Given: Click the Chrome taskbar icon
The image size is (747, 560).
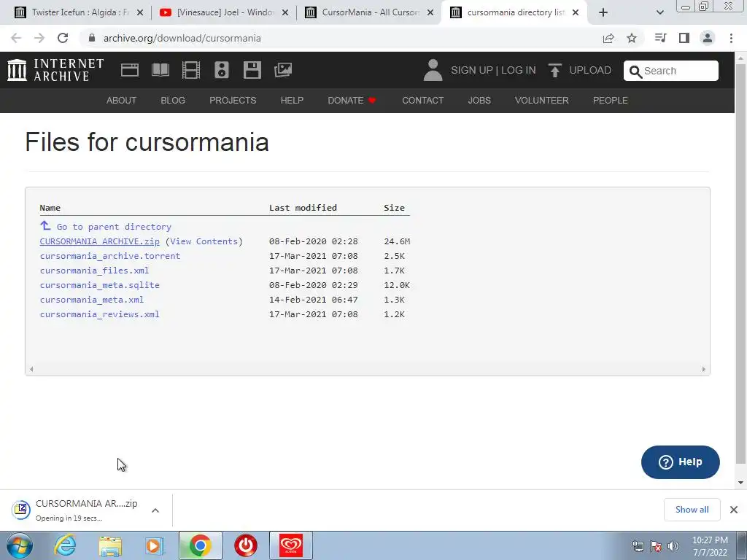Looking at the screenshot, I should coord(200,545).
